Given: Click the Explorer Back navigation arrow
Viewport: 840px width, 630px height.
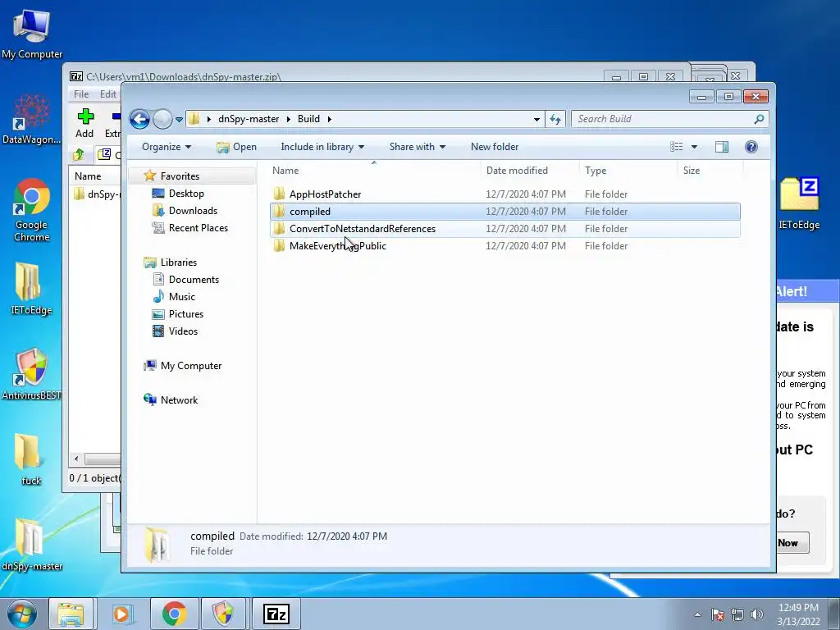Looking at the screenshot, I should pyautogui.click(x=139, y=119).
